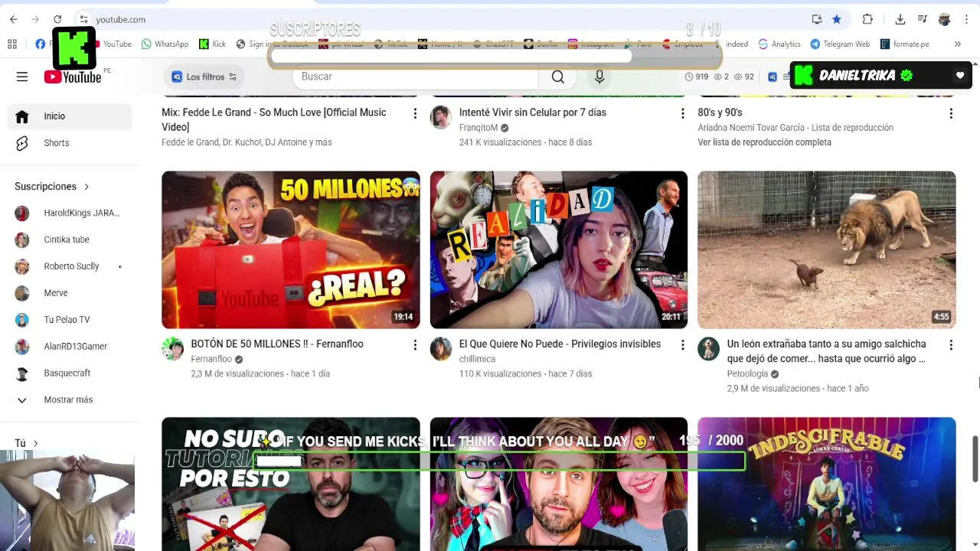This screenshot has height=551, width=980.
Task: Open FranqitoM channel avatar
Action: point(440,117)
